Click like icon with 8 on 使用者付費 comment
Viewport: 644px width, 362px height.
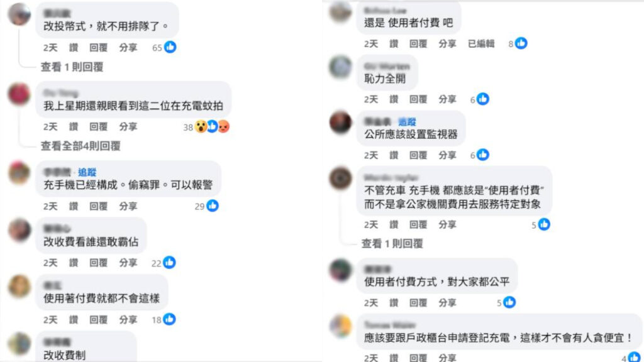(x=521, y=43)
